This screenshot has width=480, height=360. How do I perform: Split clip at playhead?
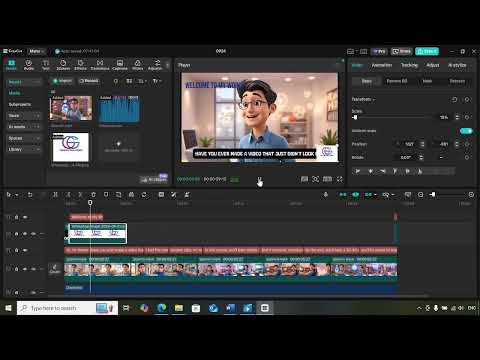[x=55, y=195]
